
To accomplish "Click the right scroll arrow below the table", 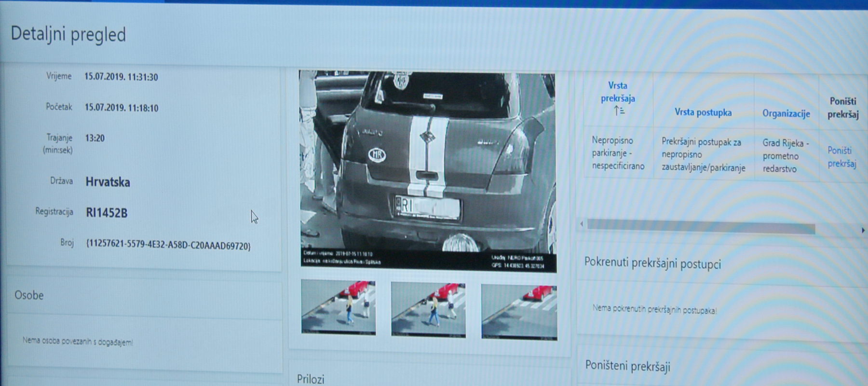I will coord(863,230).
